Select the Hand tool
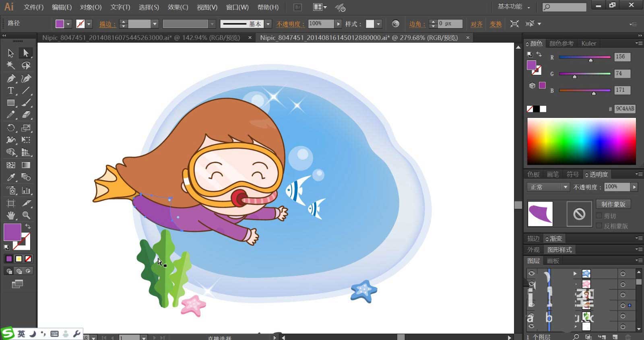 pos(11,215)
